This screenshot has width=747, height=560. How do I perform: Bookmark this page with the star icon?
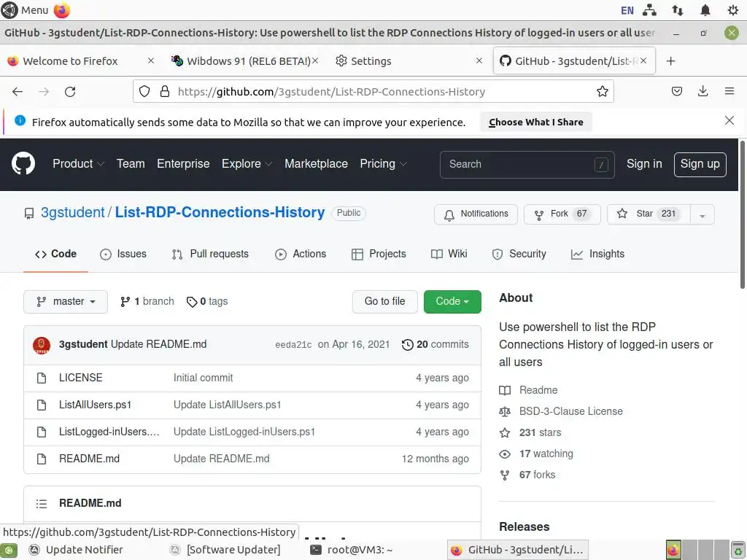pos(602,91)
